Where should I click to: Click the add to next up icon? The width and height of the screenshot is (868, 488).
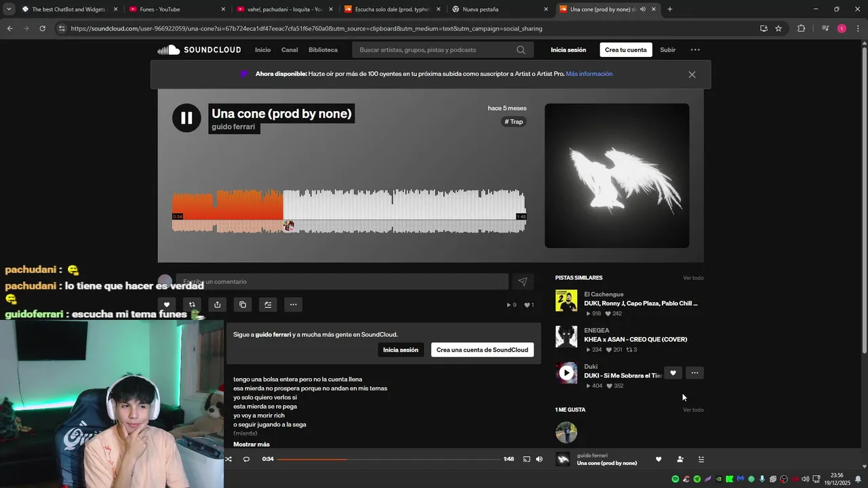[x=268, y=304]
